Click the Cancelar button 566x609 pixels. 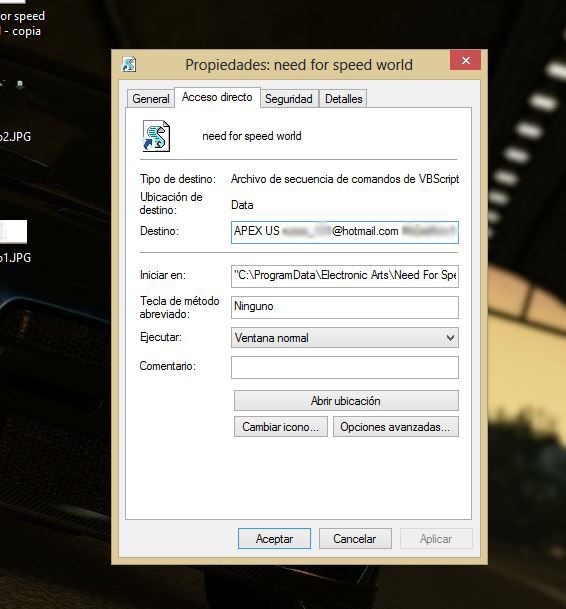tap(355, 539)
